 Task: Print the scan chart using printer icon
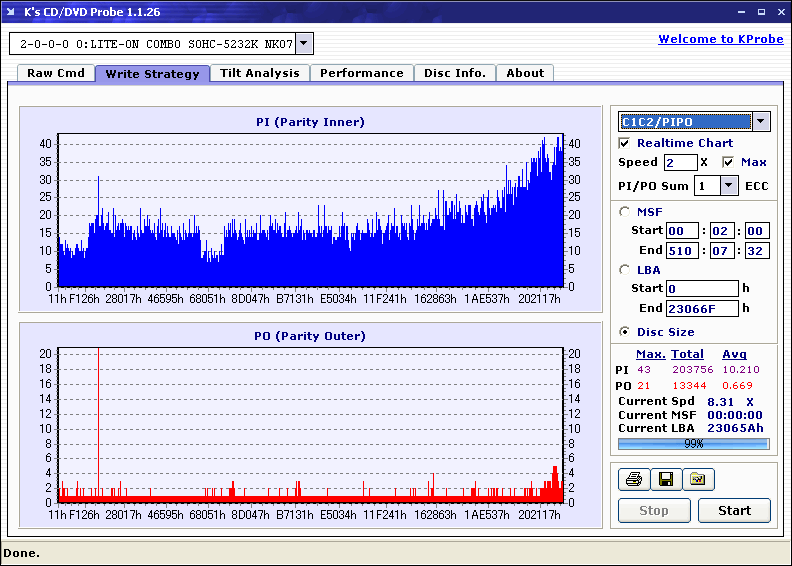coord(633,479)
